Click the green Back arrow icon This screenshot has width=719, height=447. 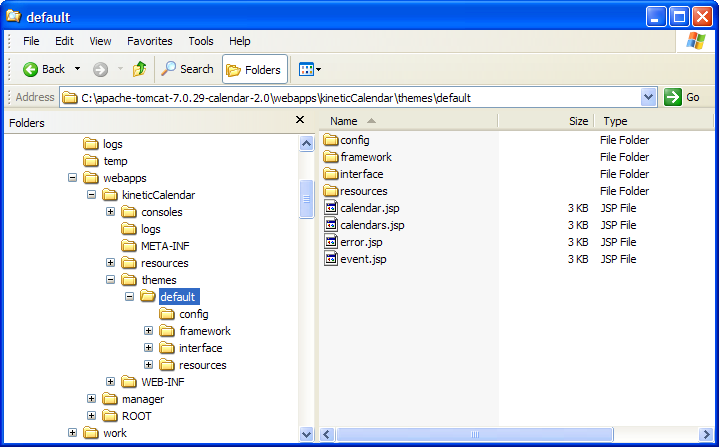[x=30, y=70]
